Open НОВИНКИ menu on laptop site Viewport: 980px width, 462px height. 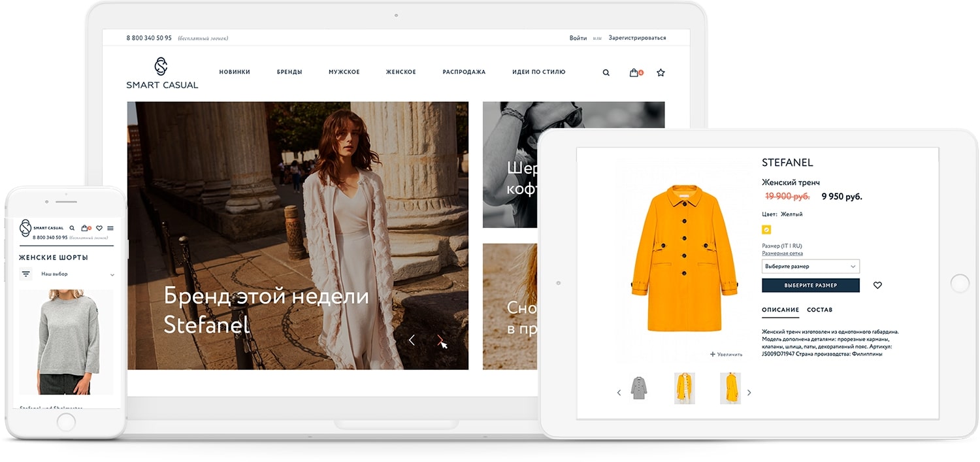pos(235,72)
